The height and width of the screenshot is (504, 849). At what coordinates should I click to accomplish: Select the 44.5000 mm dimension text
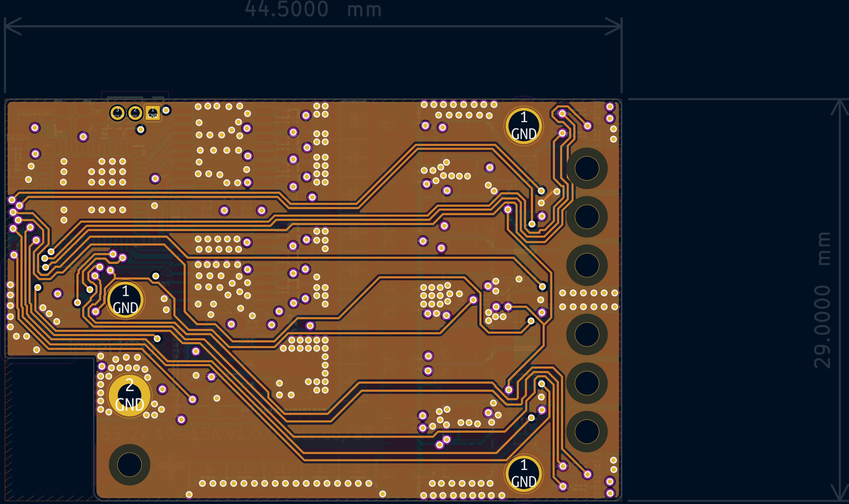[313, 9]
